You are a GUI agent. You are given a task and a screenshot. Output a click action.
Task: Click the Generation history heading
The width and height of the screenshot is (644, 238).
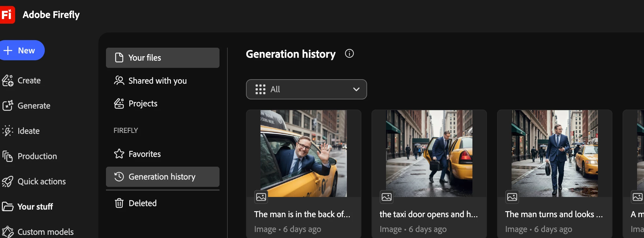pyautogui.click(x=291, y=54)
